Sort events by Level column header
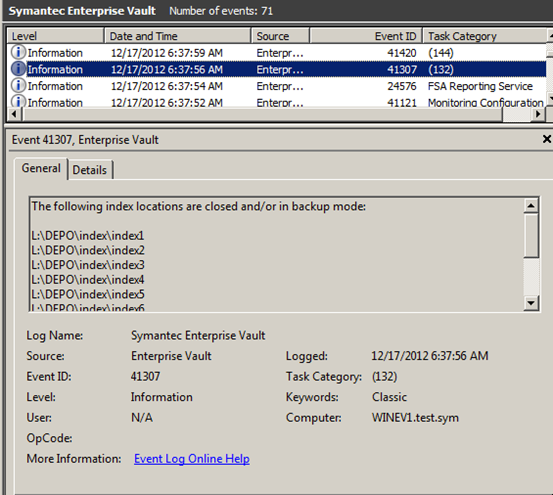Image resolution: width=553 pixels, height=495 pixels. [55, 36]
